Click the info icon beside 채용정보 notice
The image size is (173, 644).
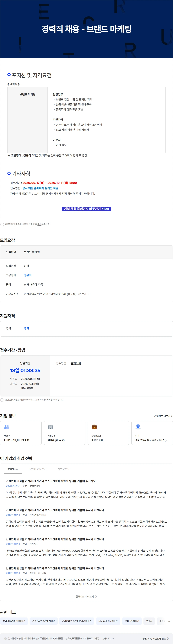[x=2, y=224]
